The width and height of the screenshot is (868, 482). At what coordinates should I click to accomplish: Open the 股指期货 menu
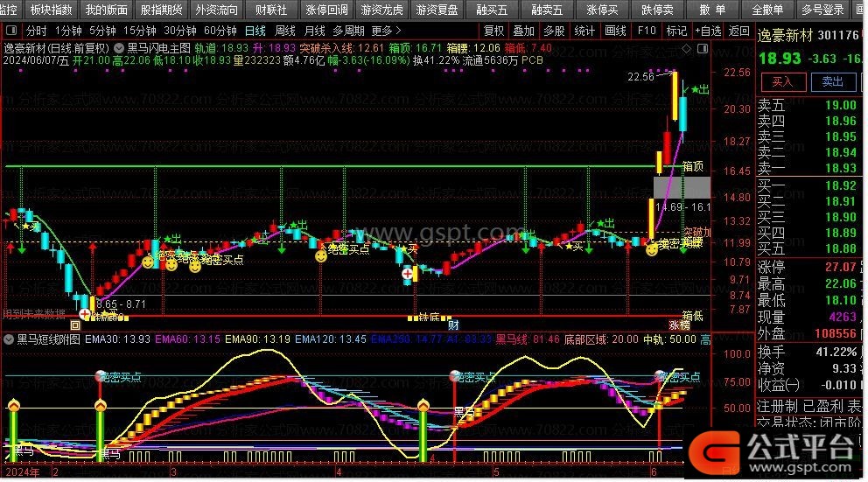[x=161, y=10]
